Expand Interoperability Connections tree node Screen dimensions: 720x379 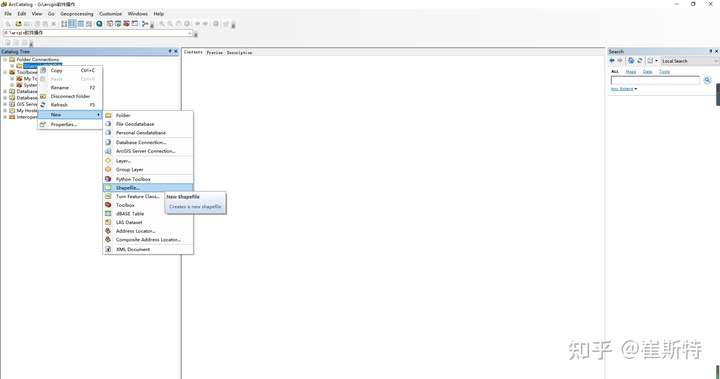pos(5,117)
